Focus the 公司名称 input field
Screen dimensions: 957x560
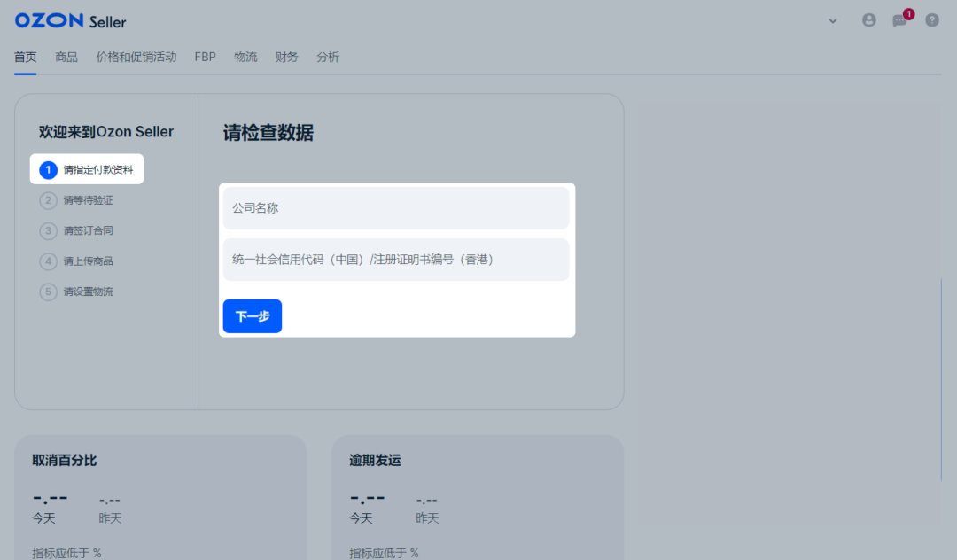396,208
